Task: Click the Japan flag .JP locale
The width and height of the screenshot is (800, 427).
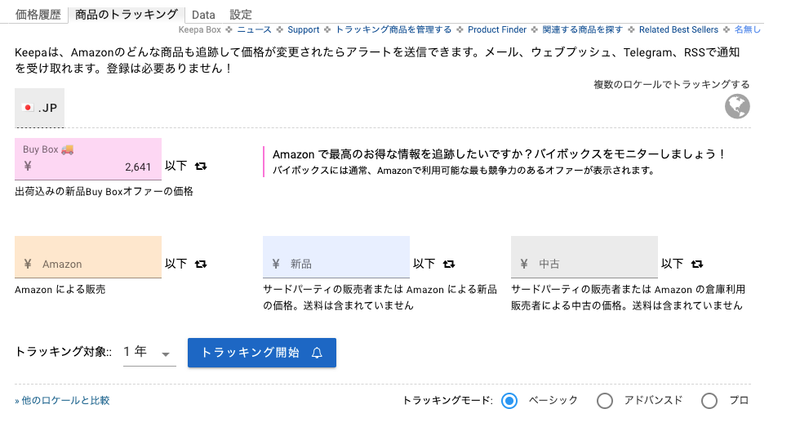Action: click(40, 108)
